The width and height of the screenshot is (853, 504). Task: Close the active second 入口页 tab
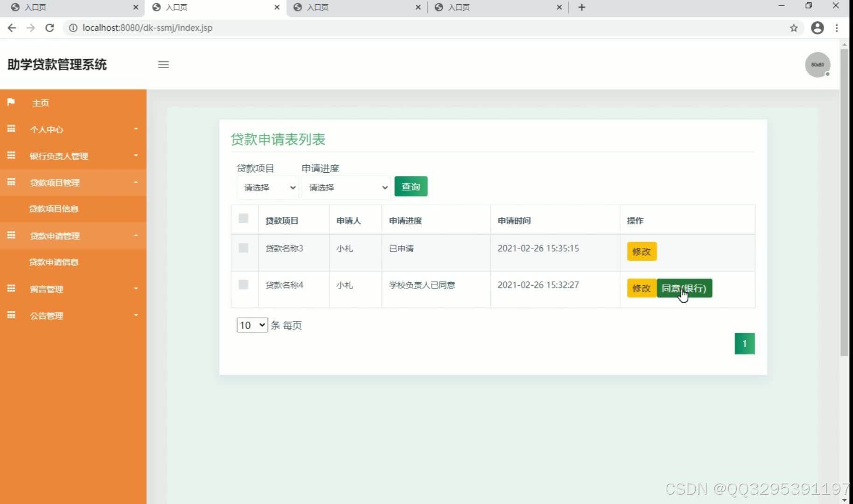pos(277,7)
